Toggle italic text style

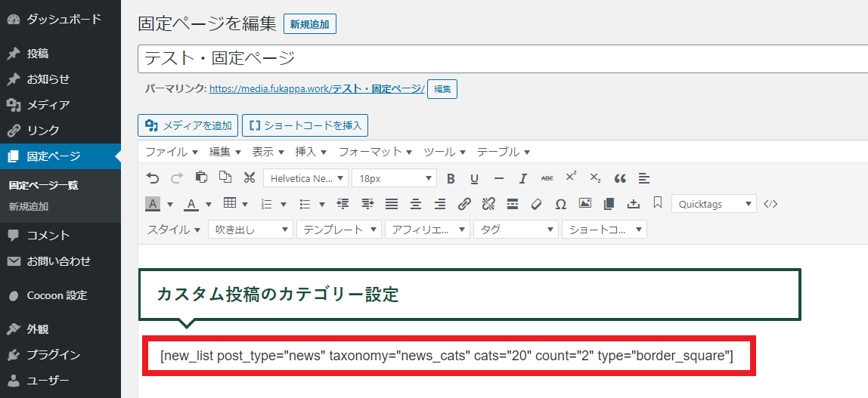(x=522, y=178)
